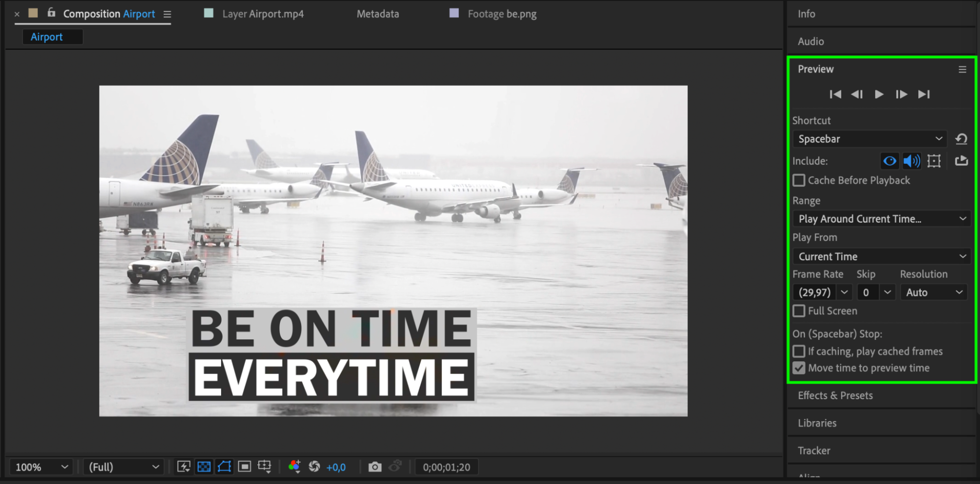The width and height of the screenshot is (980, 484).
Task: Toggle mask and shape path visibility
Action: coord(224,467)
